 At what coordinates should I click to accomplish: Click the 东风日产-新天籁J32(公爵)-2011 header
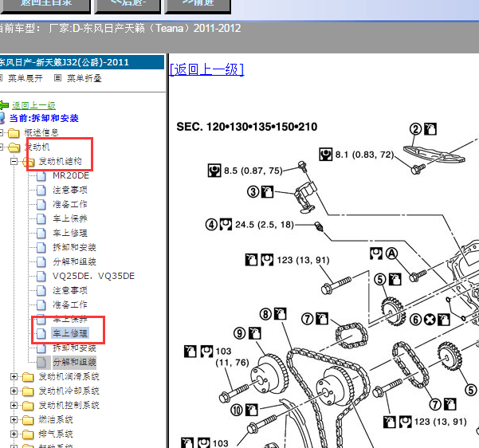(82, 62)
